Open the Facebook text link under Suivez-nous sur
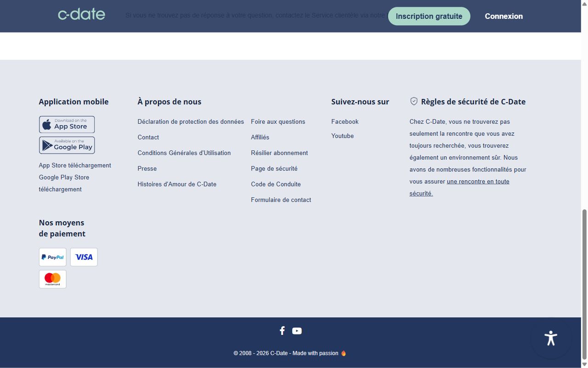588x368 pixels. click(345, 121)
